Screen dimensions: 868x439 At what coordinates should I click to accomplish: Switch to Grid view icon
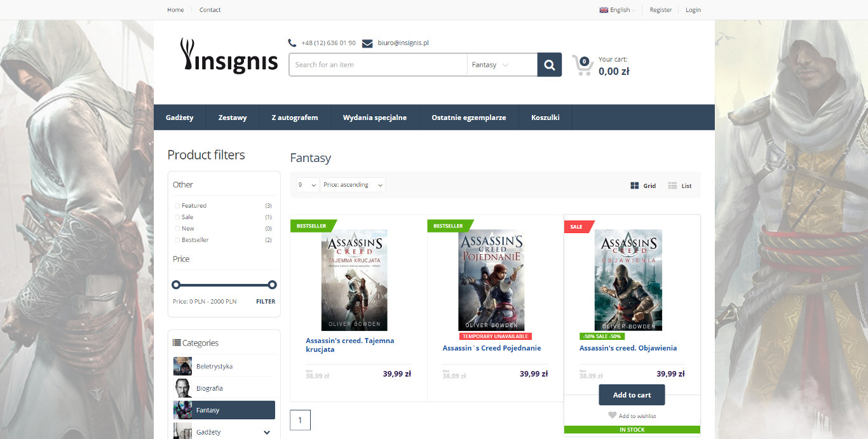coord(634,186)
